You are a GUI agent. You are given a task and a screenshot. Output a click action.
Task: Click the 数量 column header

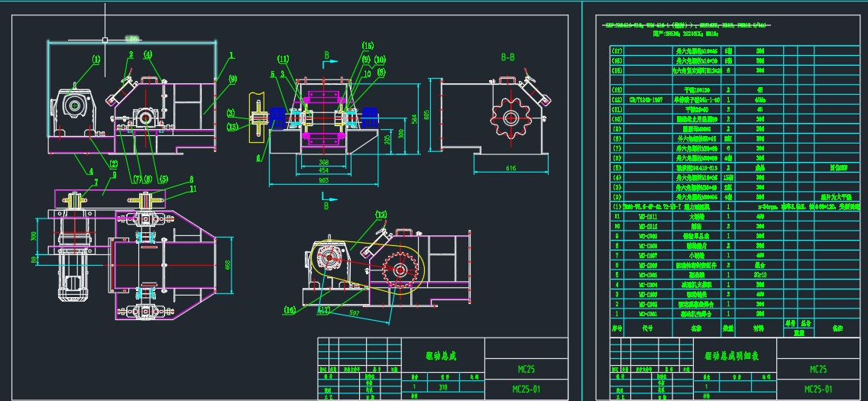click(728, 328)
